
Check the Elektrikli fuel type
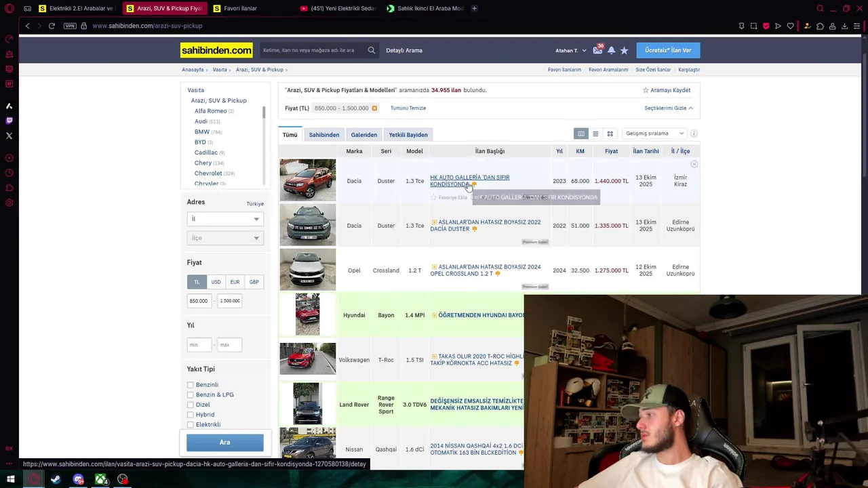(191, 424)
